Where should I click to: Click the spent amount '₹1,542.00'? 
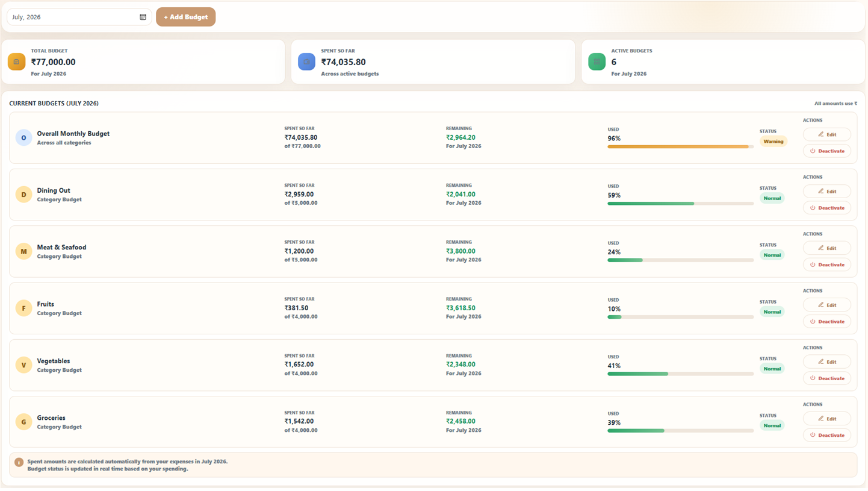pyautogui.click(x=299, y=421)
